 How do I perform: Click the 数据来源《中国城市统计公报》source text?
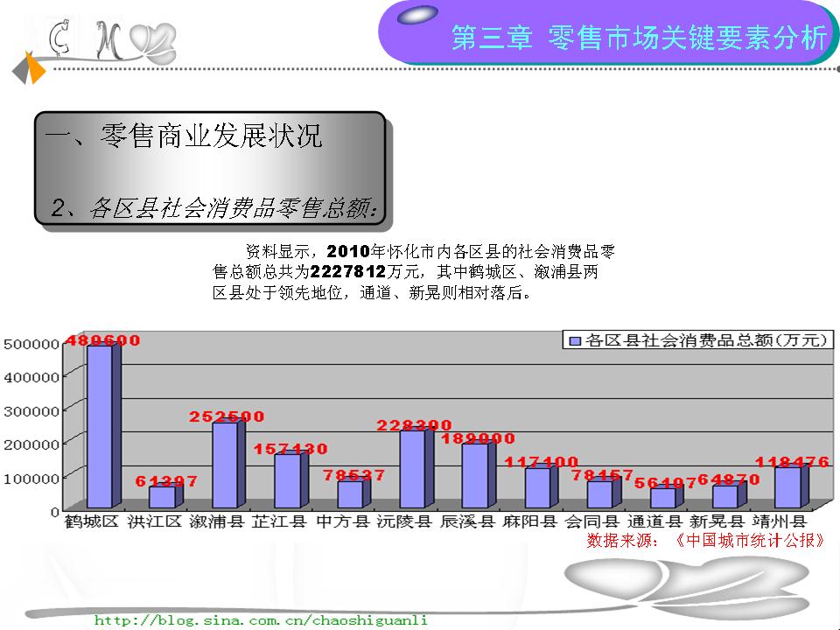[x=705, y=540]
